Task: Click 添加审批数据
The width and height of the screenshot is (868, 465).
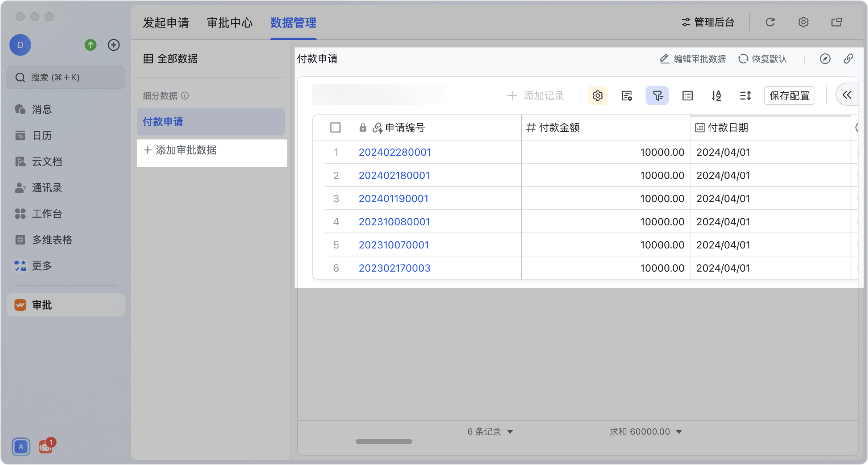Action: point(180,150)
